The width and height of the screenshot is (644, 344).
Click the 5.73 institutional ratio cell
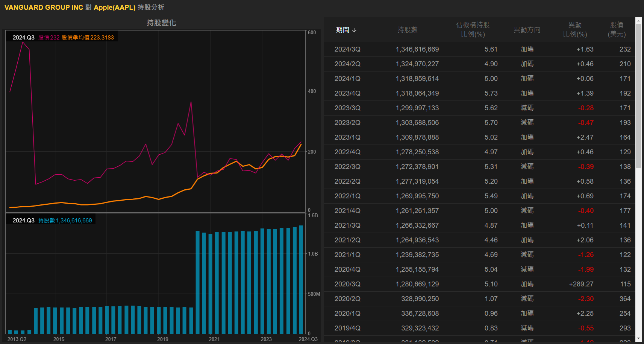(491, 93)
